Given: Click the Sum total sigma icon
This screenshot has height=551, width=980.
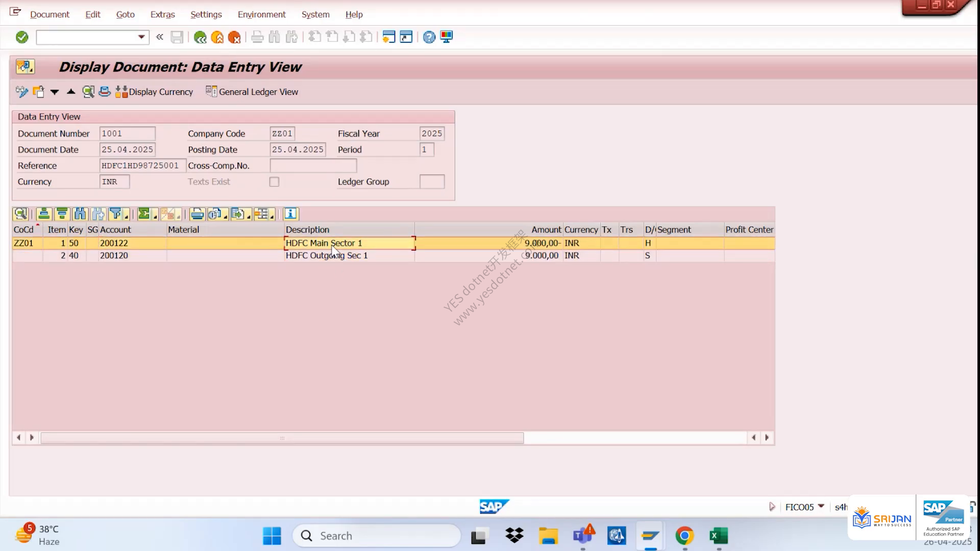Looking at the screenshot, I should pos(144,214).
